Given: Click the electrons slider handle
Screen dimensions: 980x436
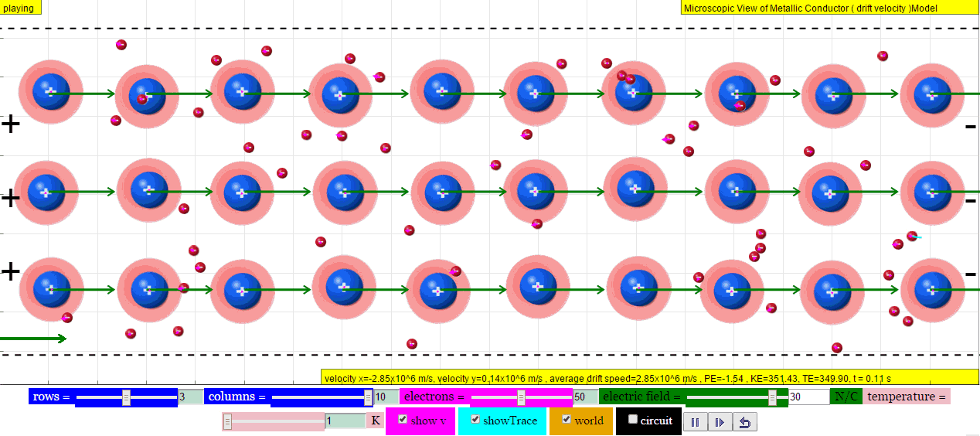Looking at the screenshot, I should (522, 397).
